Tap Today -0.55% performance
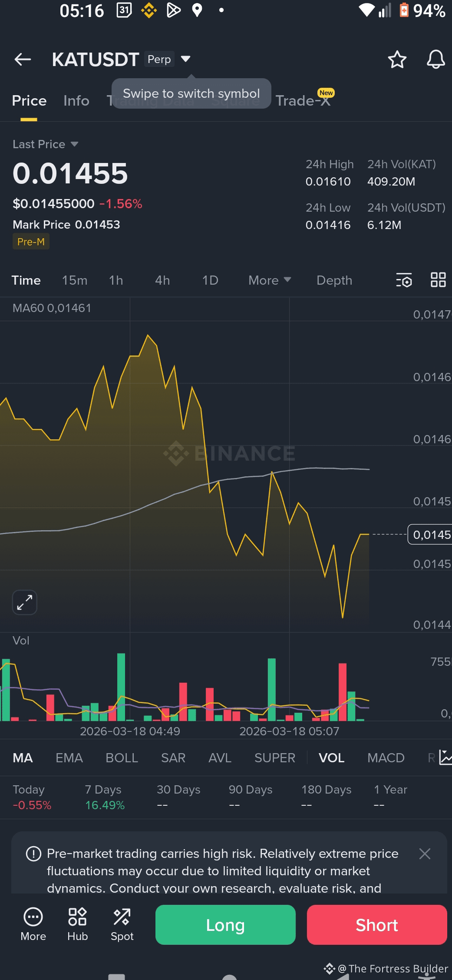The height and width of the screenshot is (980, 452). pyautogui.click(x=32, y=797)
